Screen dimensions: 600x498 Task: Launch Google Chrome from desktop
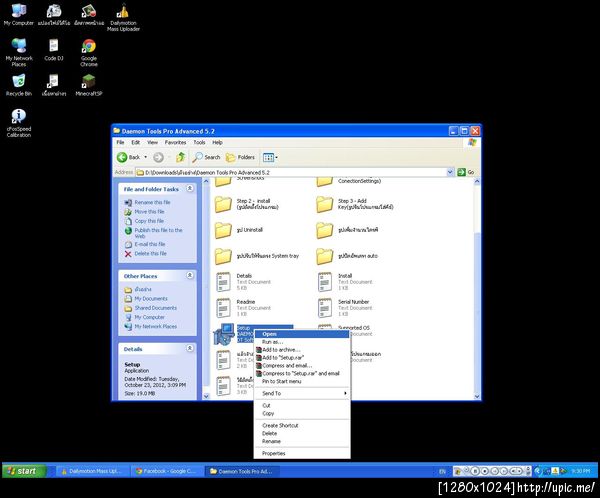pos(89,52)
